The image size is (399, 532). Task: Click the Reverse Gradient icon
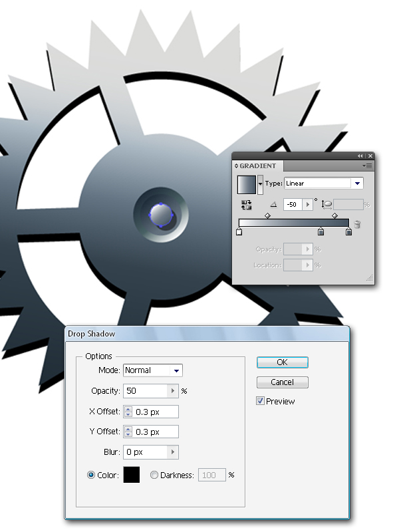point(246,205)
